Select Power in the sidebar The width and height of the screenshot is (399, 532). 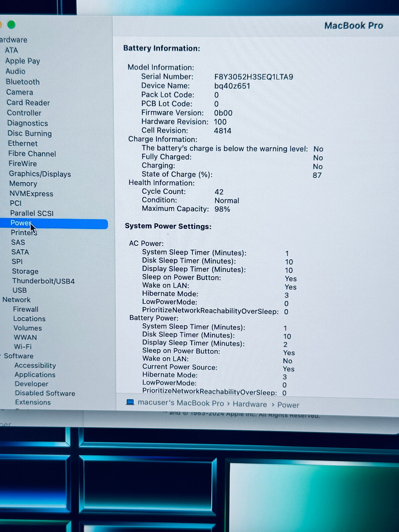tap(21, 223)
